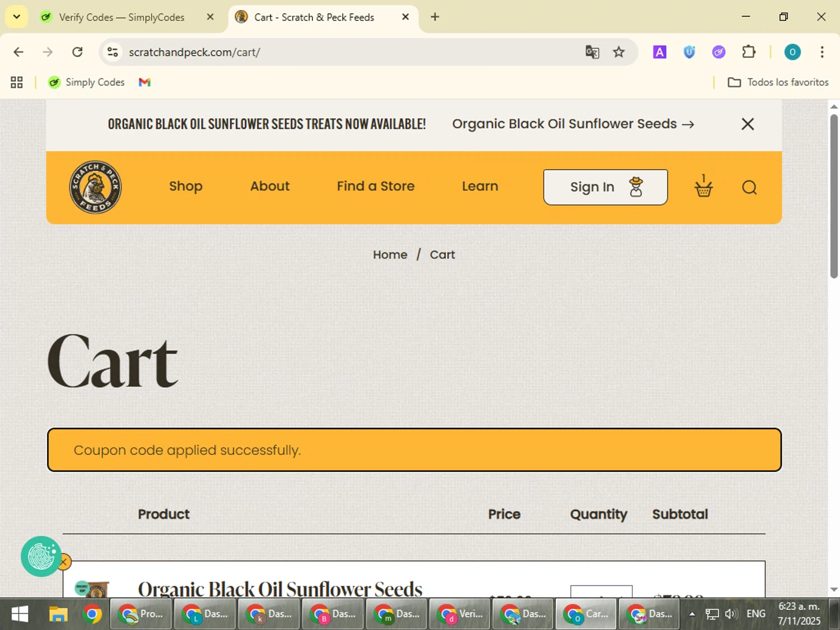
Task: Bookmark this page with the star
Action: pyautogui.click(x=618, y=52)
